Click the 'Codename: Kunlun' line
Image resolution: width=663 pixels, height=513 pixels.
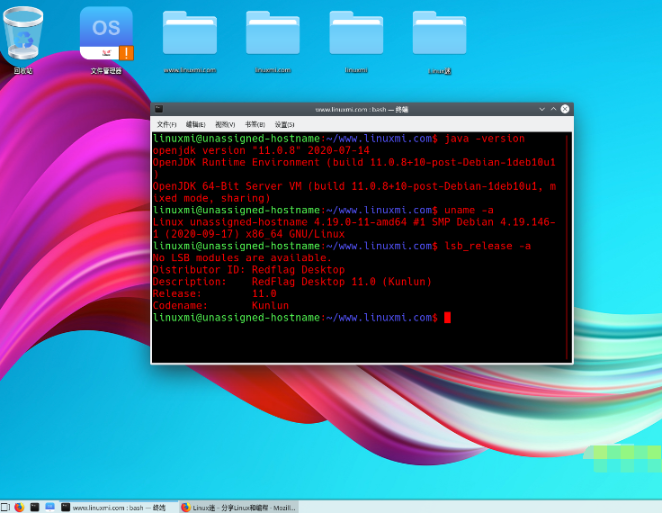[221, 305]
